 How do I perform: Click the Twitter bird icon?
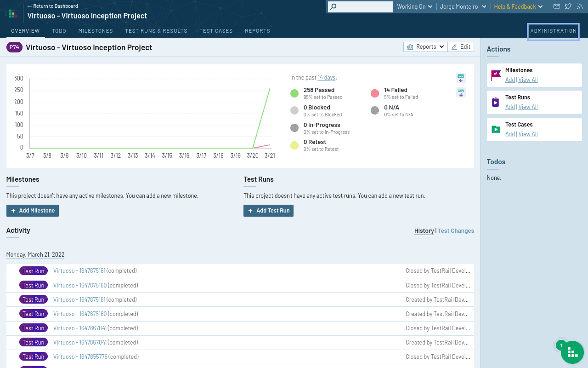[x=569, y=7]
